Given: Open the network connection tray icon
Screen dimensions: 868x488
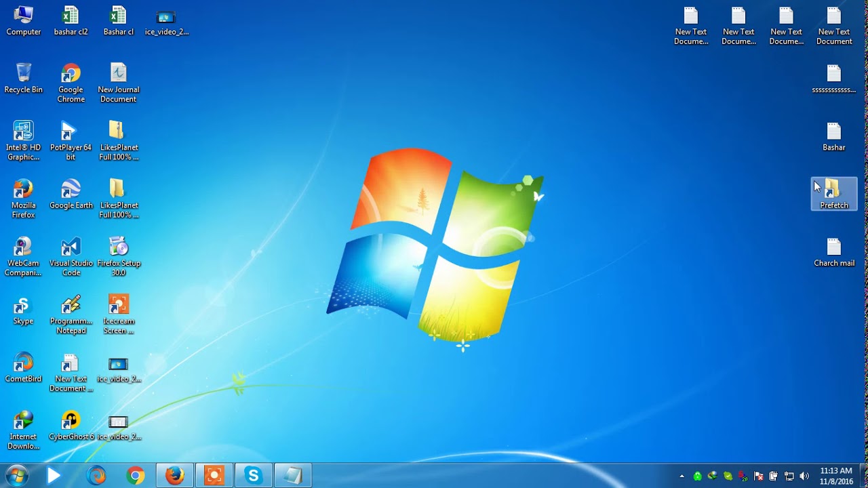Looking at the screenshot, I should tap(789, 476).
